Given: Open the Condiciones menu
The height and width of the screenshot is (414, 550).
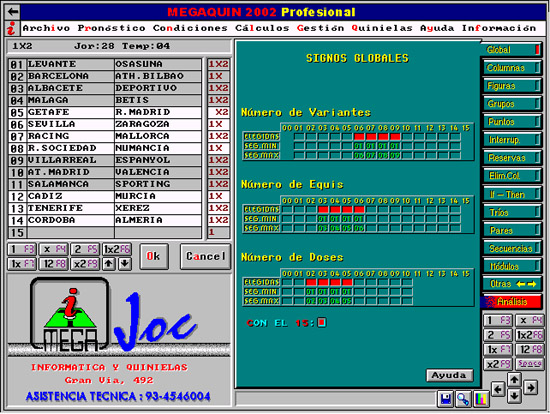Looking at the screenshot, I should (x=190, y=28).
